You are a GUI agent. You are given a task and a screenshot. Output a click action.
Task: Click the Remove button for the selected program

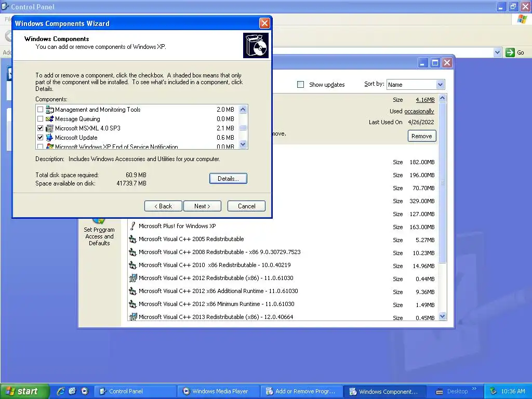[x=422, y=136]
